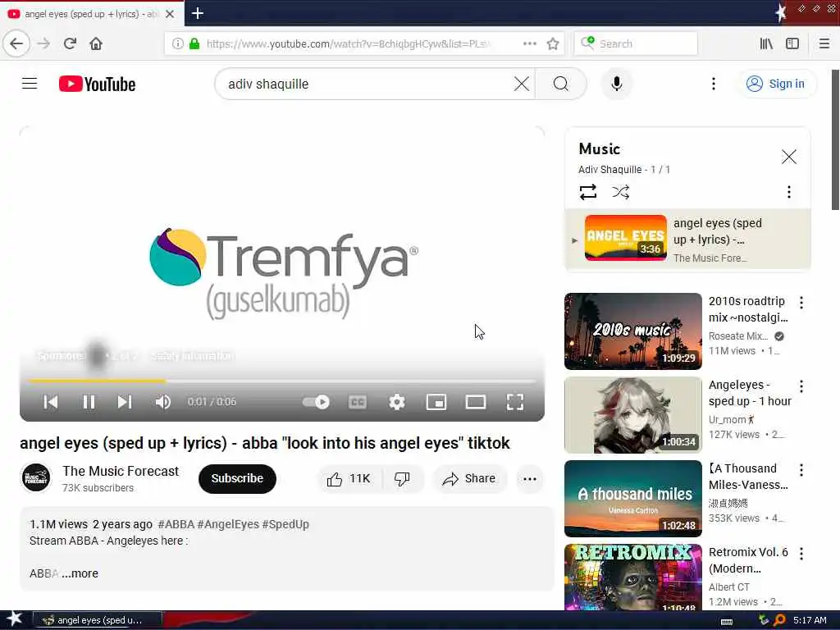The image size is (840, 630).
Task: Open options for A Thousand Miles video
Action: point(801,470)
